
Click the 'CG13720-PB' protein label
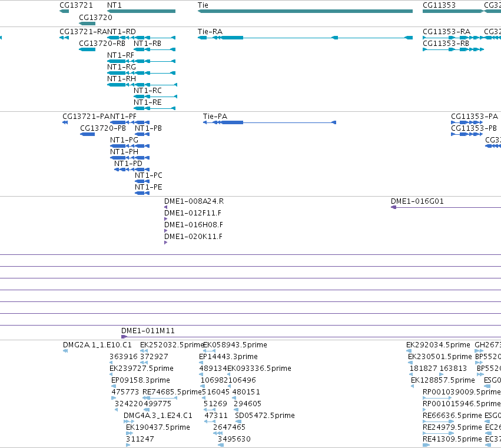click(x=103, y=128)
